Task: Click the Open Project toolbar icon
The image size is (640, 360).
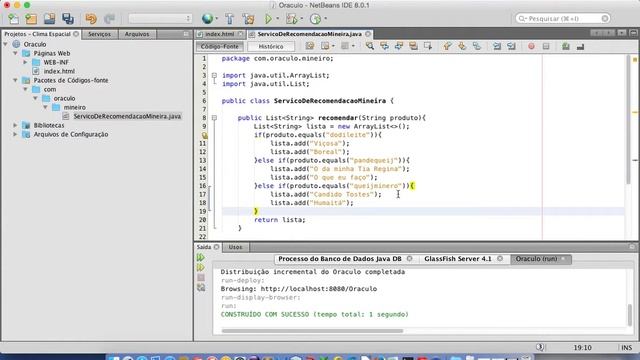Action: click(50, 19)
